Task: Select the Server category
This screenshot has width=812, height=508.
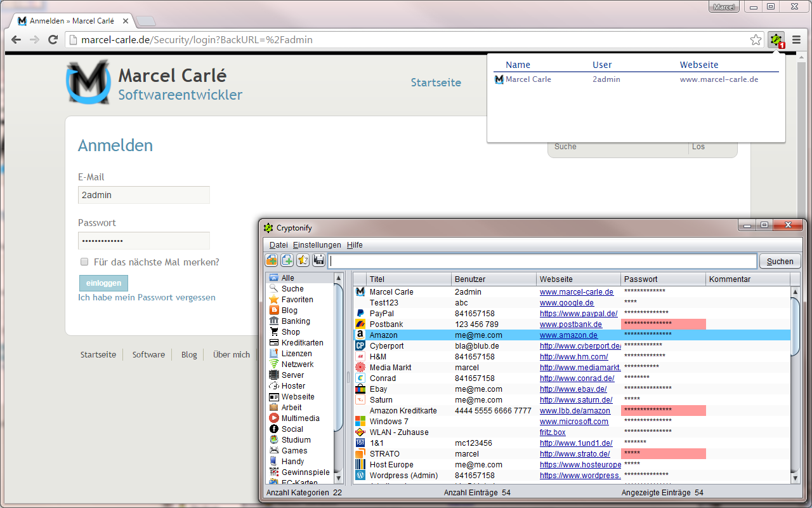Action: [292, 375]
